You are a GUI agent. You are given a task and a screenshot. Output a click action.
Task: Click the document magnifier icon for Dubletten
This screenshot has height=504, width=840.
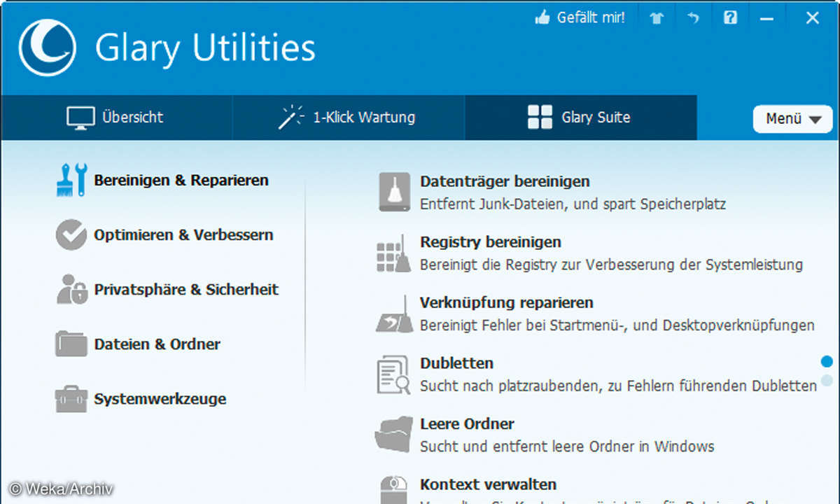pyautogui.click(x=393, y=375)
